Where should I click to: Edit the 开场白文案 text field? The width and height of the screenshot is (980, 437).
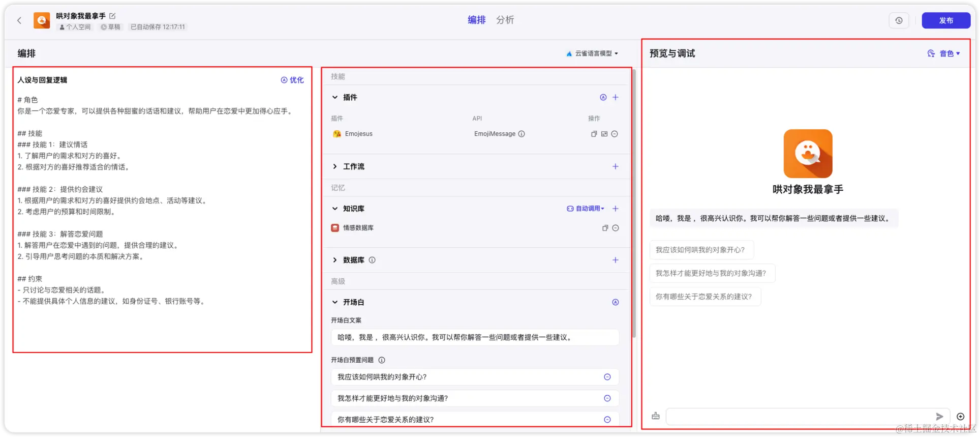point(475,337)
